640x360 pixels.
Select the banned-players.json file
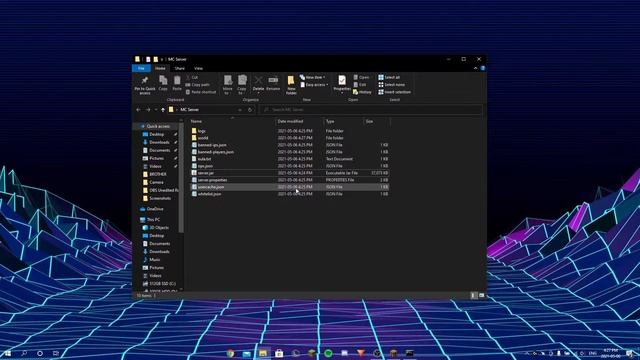[289, 152]
